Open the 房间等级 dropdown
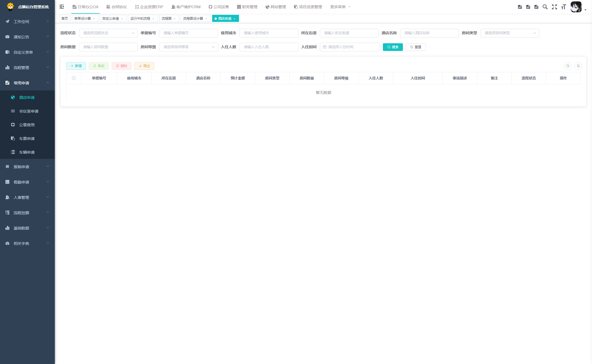 (x=189, y=47)
